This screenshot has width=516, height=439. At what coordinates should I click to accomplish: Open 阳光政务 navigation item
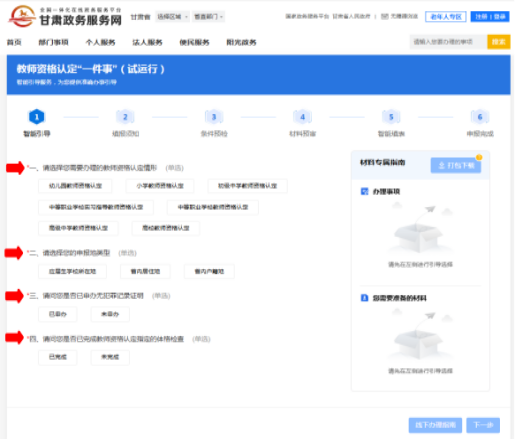tap(241, 42)
